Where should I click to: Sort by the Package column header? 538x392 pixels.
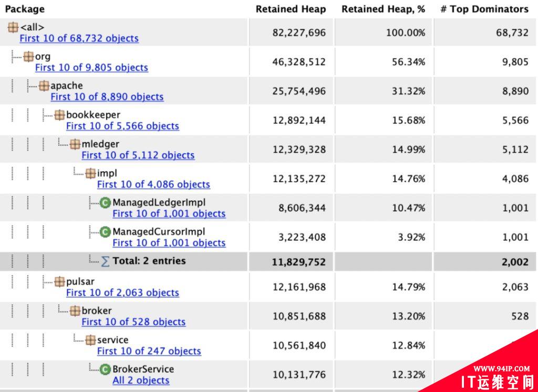[25, 9]
